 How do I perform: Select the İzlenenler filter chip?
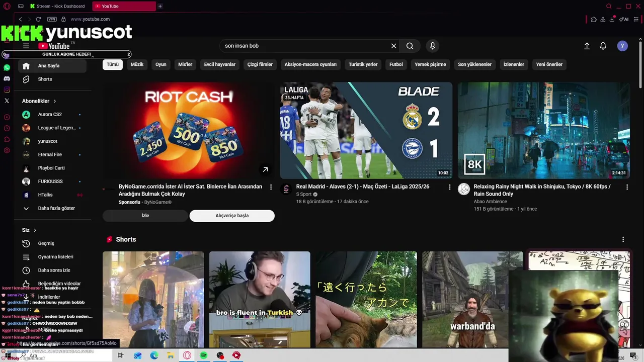[514, 64]
